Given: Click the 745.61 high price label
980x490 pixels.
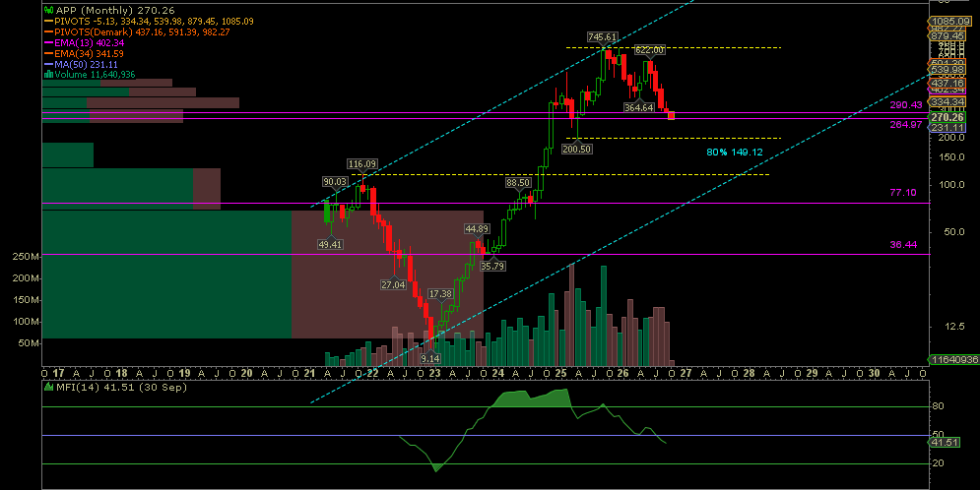Looking at the screenshot, I should tap(602, 36).
